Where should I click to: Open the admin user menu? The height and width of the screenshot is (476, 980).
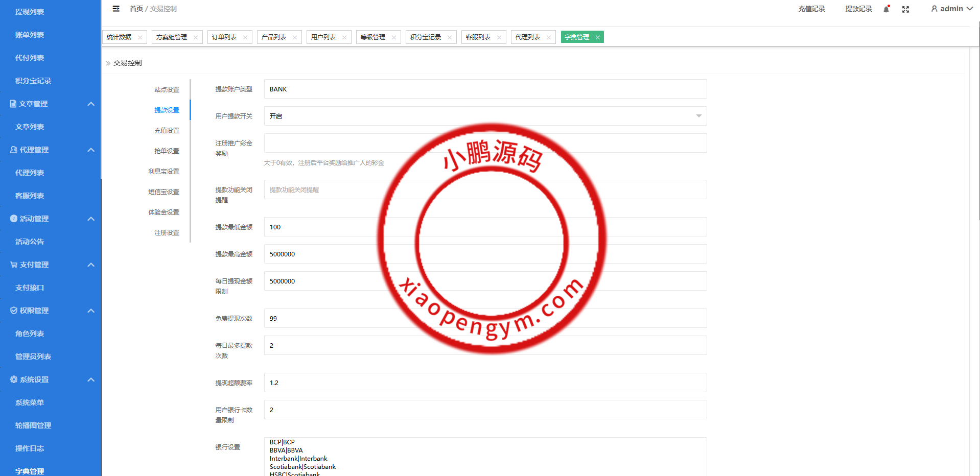click(x=951, y=9)
